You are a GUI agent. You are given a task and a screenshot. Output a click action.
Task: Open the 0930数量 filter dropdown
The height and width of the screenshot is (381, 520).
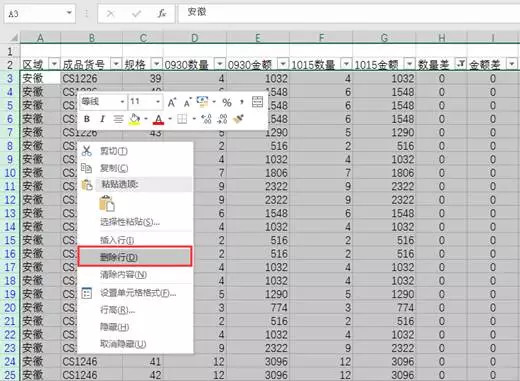click(x=220, y=63)
